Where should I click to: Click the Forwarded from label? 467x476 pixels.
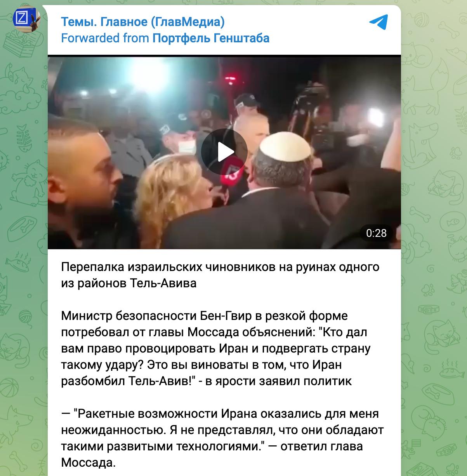[105, 38]
